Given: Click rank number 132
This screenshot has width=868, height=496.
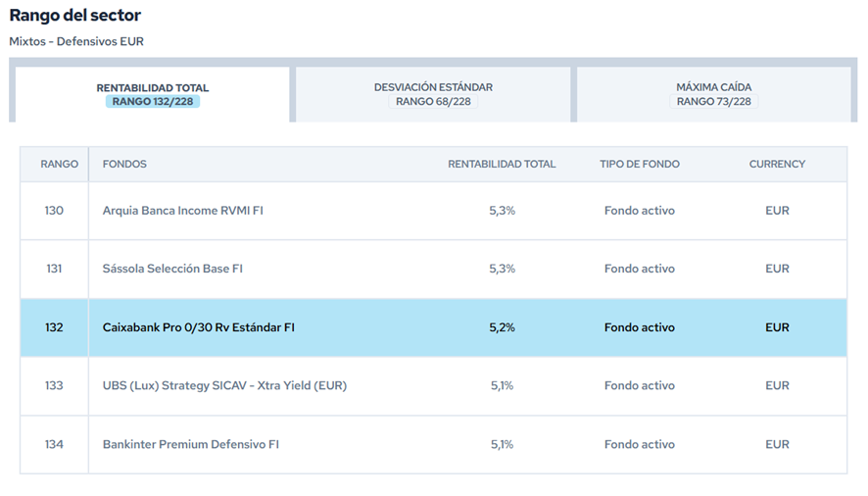Looking at the screenshot, I should [x=54, y=327].
